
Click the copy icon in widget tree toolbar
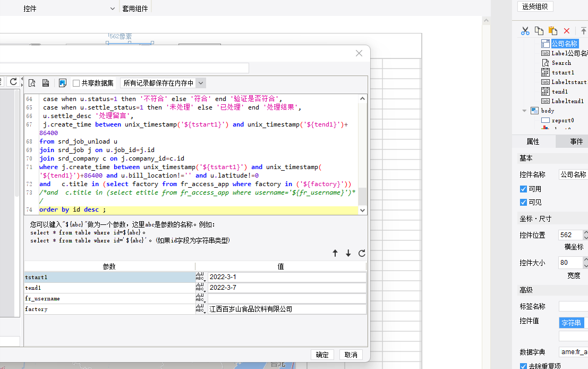click(x=539, y=31)
